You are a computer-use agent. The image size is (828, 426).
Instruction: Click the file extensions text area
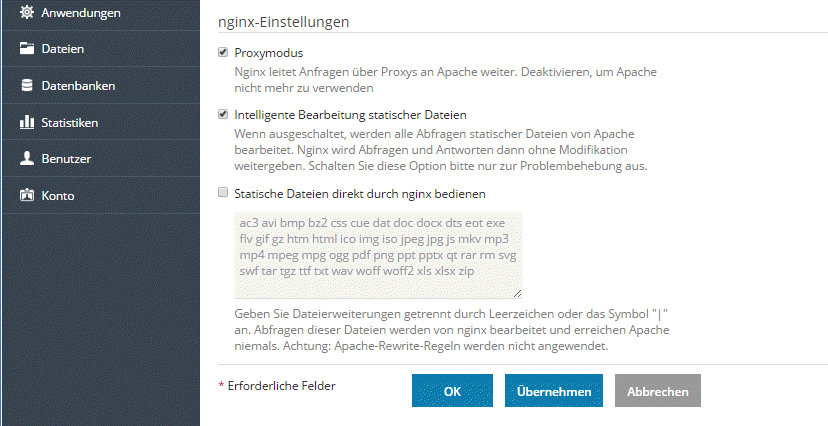point(378,255)
